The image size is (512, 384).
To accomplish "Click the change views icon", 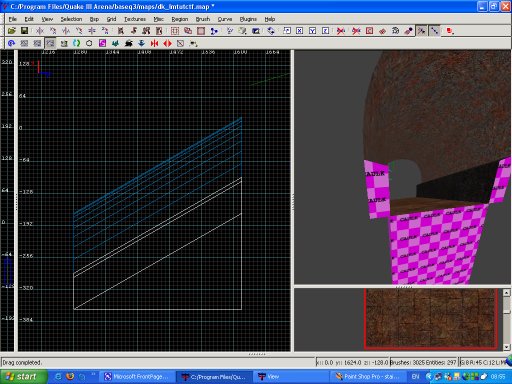I will [x=230, y=31].
